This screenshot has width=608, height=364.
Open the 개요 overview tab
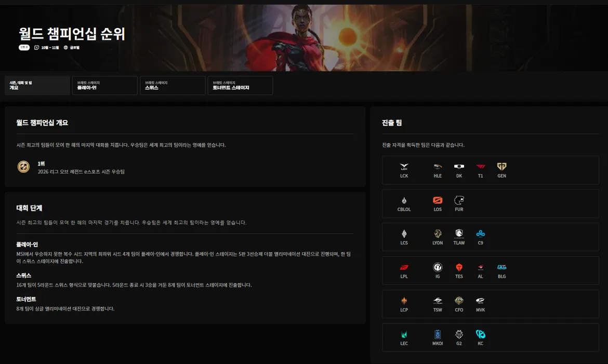[37, 85]
